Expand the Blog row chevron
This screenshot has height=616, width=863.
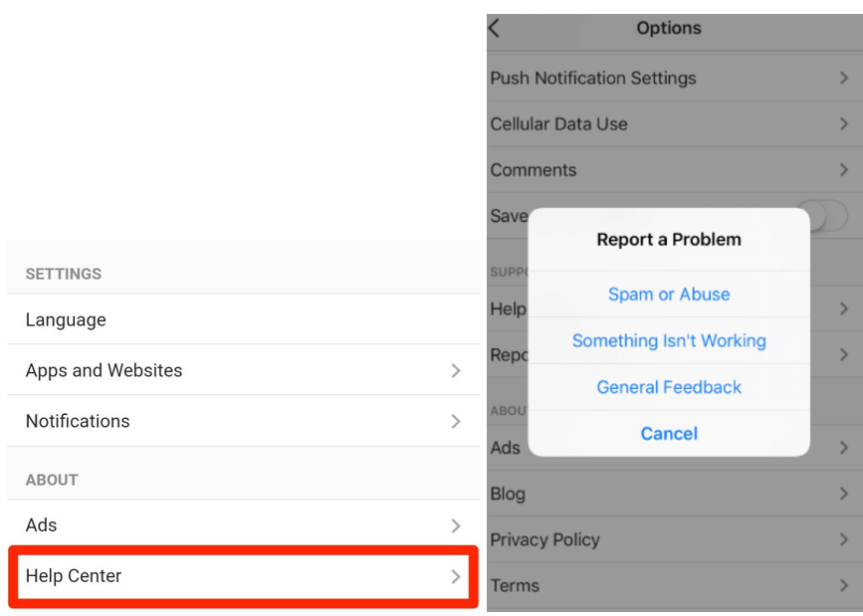click(844, 494)
